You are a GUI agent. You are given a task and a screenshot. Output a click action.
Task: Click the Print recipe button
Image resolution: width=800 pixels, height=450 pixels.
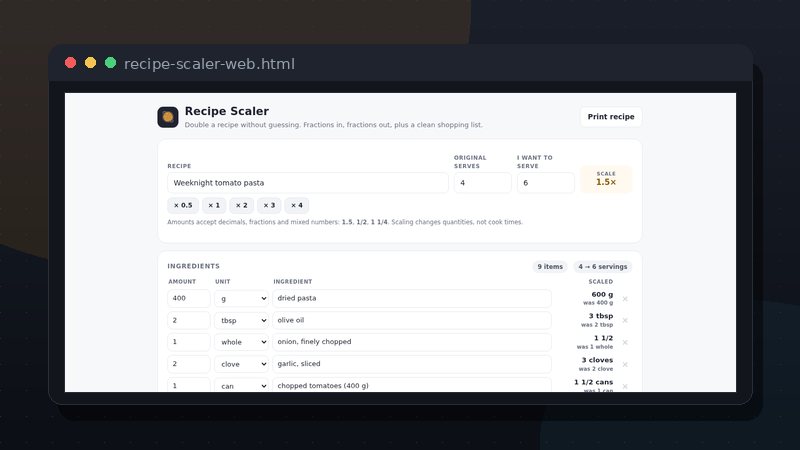tap(611, 116)
